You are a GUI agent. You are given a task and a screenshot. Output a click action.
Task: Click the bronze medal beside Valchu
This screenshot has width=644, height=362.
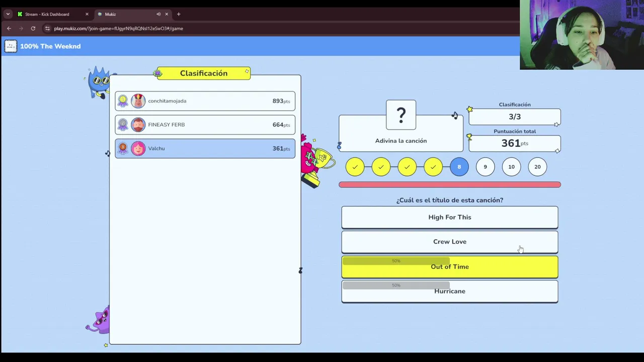tap(123, 148)
